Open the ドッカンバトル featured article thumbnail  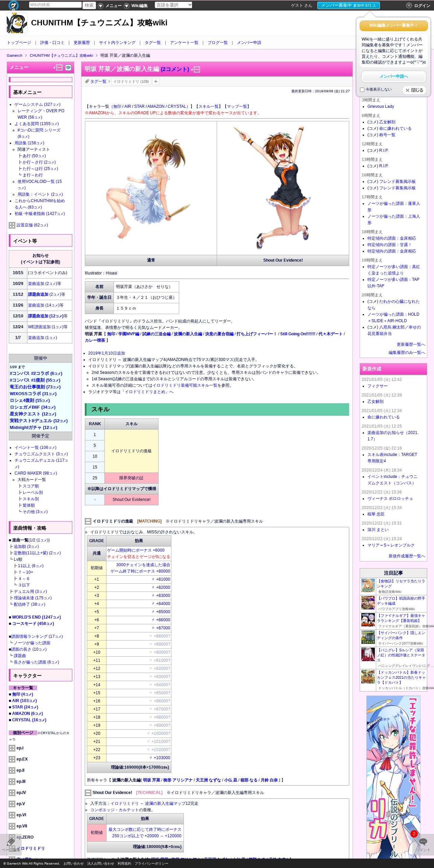[x=368, y=677]
